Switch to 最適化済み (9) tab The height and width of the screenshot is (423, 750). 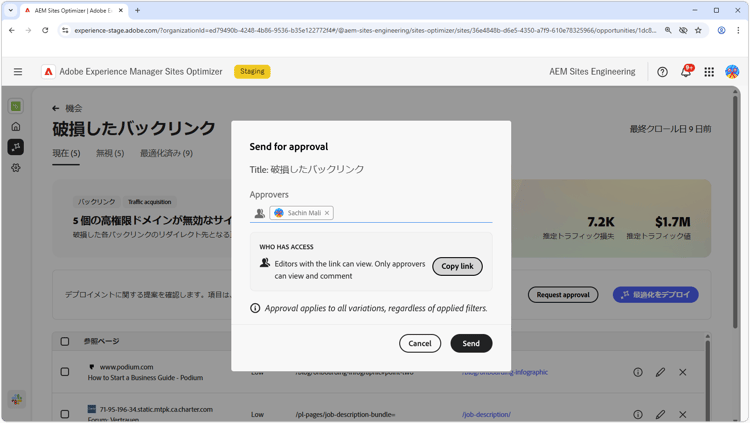point(166,153)
